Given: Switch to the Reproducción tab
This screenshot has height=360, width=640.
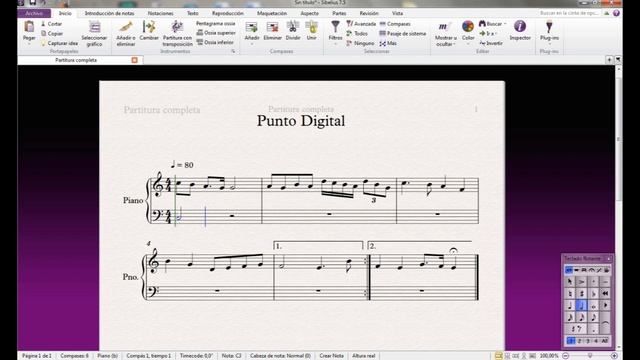Looking at the screenshot, I should [x=228, y=13].
